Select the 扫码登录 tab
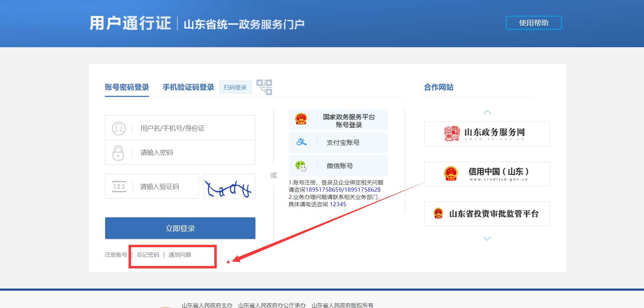This screenshot has width=644, height=308. point(236,87)
